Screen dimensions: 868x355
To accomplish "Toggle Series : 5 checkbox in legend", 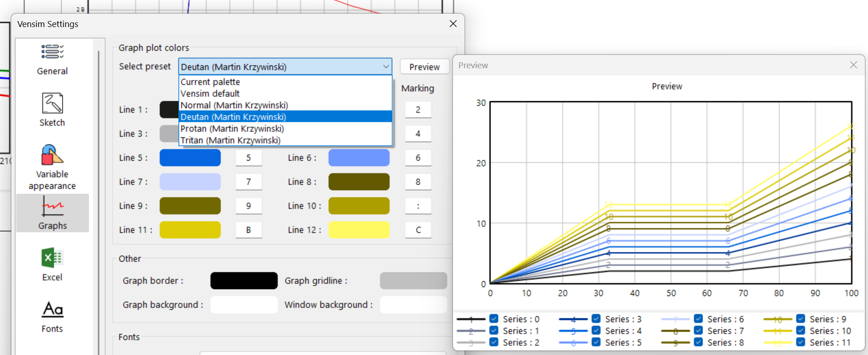I will pos(596,342).
